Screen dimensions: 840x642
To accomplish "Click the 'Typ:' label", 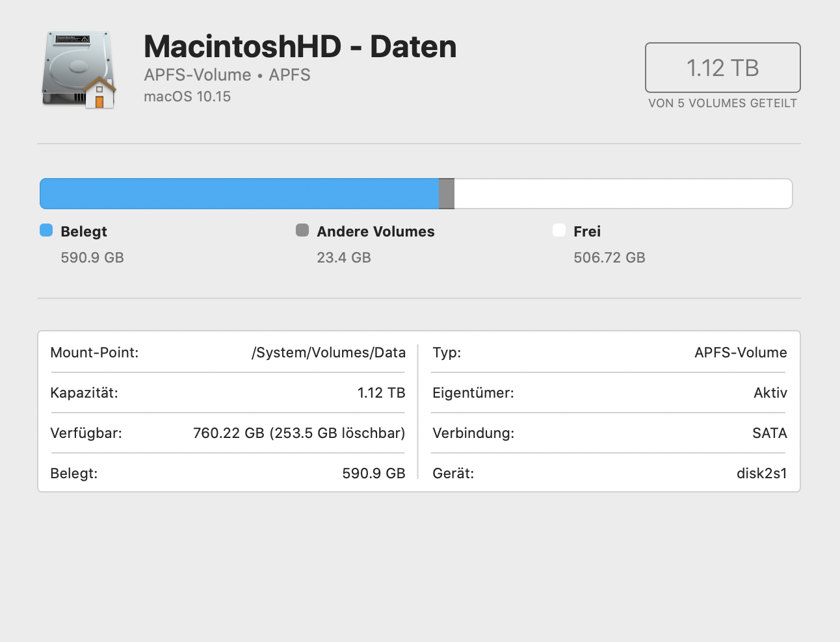I will coord(447,352).
